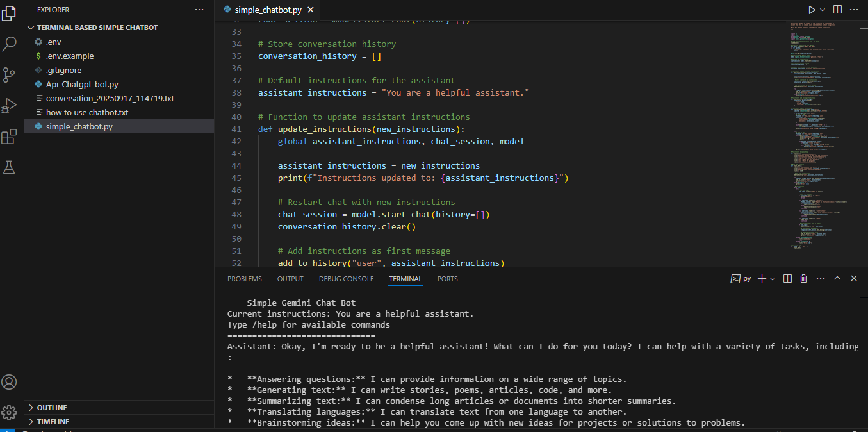Open the run options dropdown arrow

[x=823, y=10]
